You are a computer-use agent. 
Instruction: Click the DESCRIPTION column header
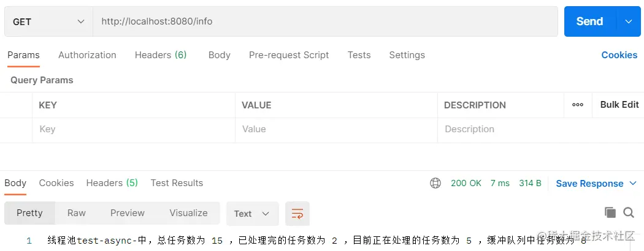pos(475,105)
